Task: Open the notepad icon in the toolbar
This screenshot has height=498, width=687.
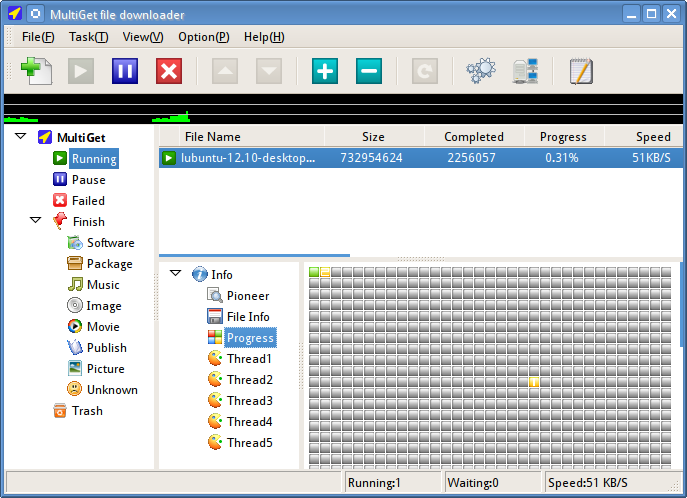Action: [x=581, y=71]
